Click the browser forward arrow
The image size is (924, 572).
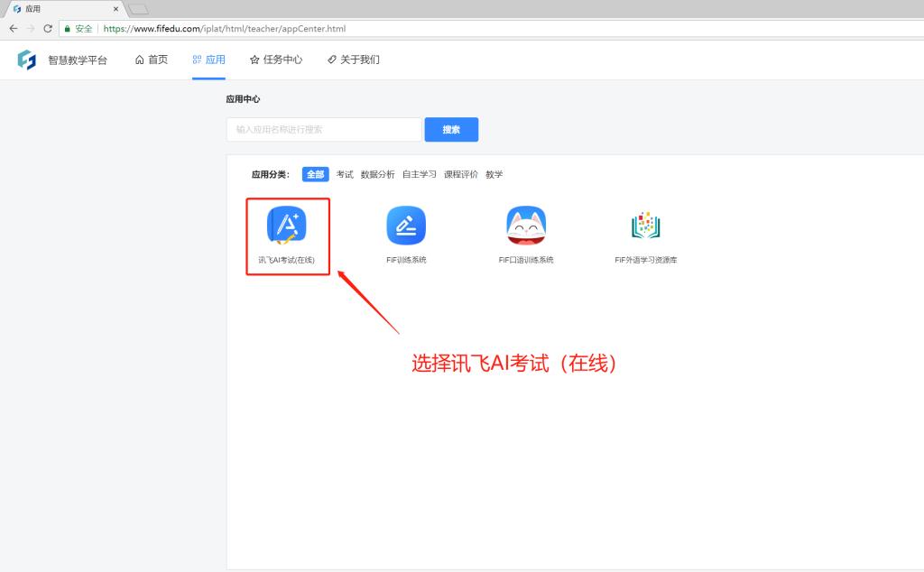[31, 29]
